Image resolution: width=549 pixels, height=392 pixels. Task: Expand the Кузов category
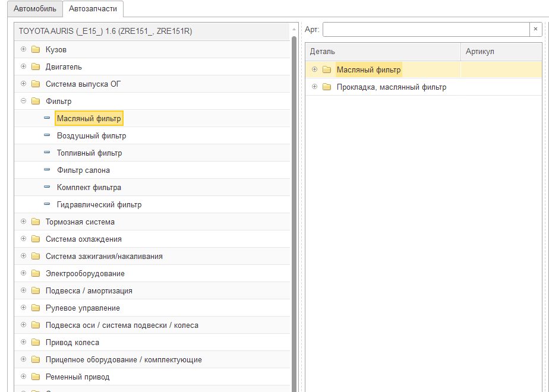point(23,49)
